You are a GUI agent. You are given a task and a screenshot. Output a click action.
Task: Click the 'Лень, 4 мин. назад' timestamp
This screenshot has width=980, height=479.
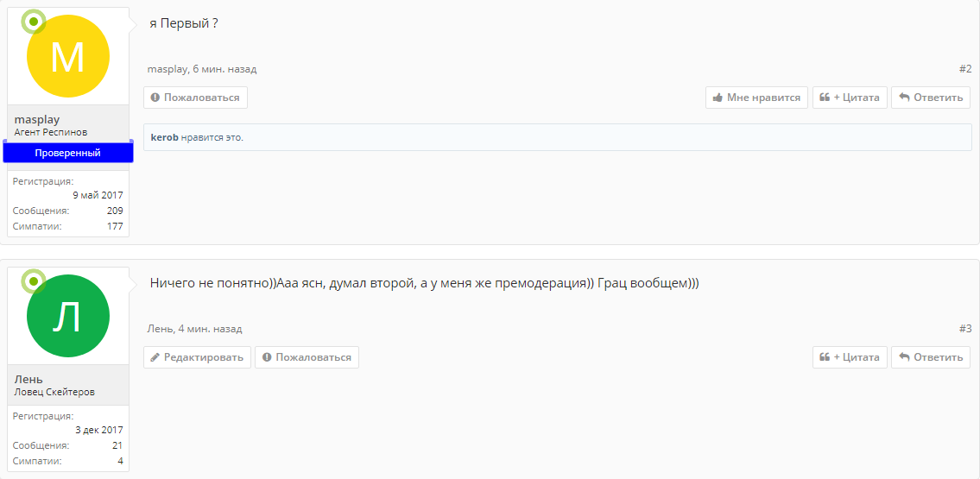coord(210,329)
